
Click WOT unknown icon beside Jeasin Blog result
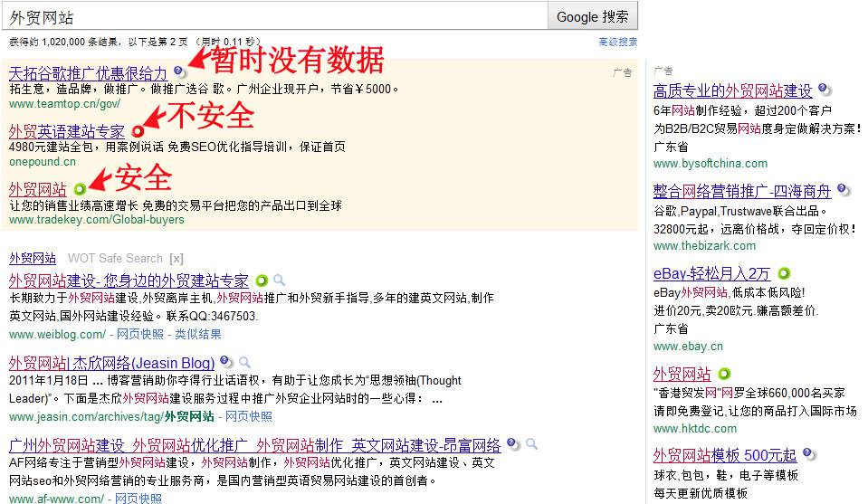[x=226, y=361]
